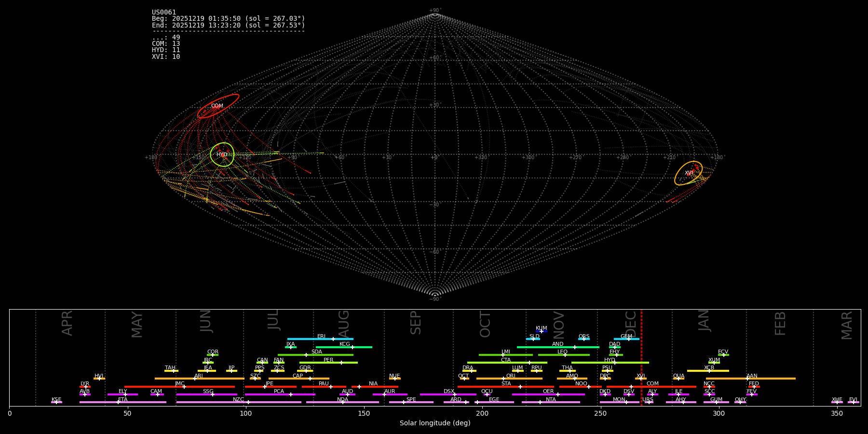This screenshot has width=868, height=434.
Task: Select the Beg: 20251219 01:35:50 line
Action: click(229, 19)
